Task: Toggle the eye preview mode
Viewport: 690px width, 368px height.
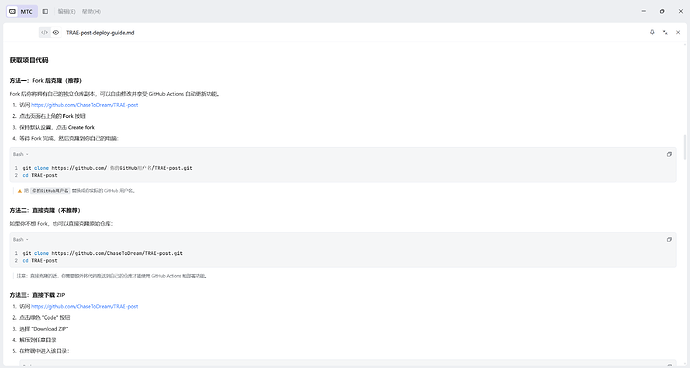Action: [56, 33]
